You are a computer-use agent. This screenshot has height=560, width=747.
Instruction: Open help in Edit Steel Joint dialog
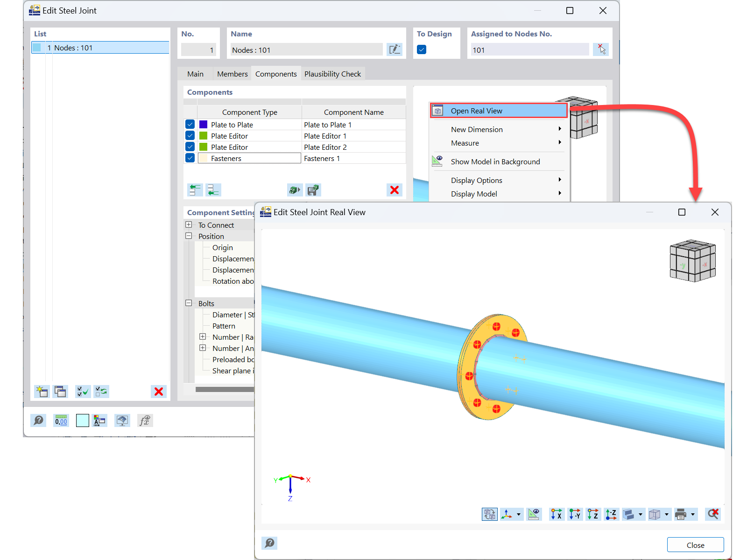[38, 420]
